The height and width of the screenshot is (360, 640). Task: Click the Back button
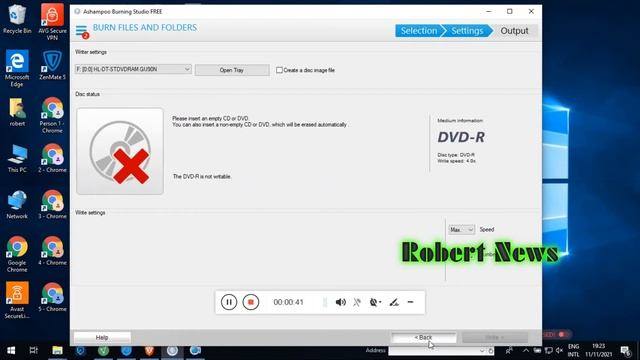click(424, 338)
